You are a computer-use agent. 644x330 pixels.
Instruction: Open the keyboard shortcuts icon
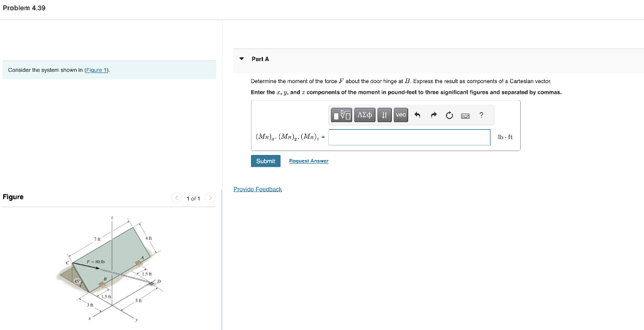(x=465, y=116)
